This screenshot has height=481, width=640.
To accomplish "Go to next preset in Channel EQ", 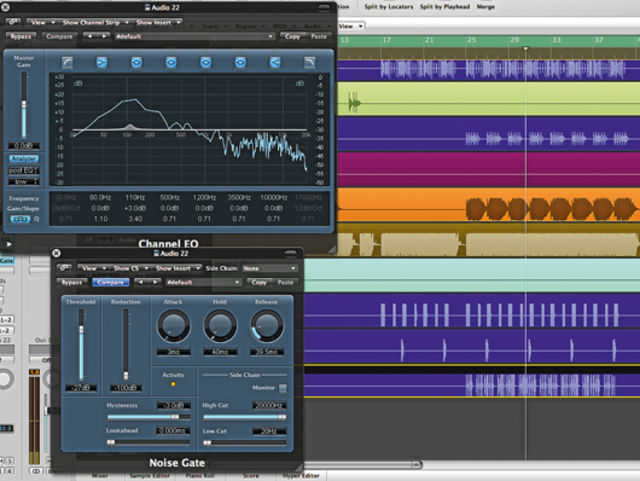I will pyautogui.click(x=104, y=36).
